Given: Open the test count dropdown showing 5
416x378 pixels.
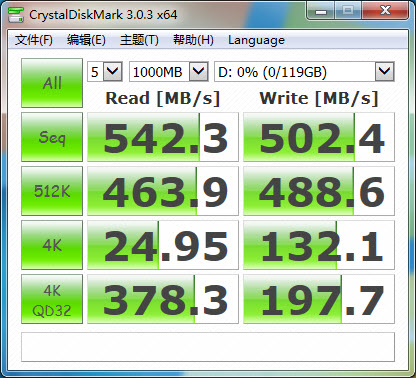Looking at the screenshot, I should pos(105,72).
